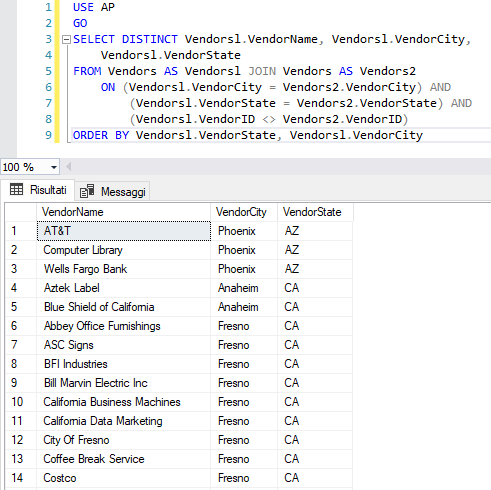Screen dimensions: 491x490
Task: Click the FROM keyword on line 5
Action: point(87,71)
